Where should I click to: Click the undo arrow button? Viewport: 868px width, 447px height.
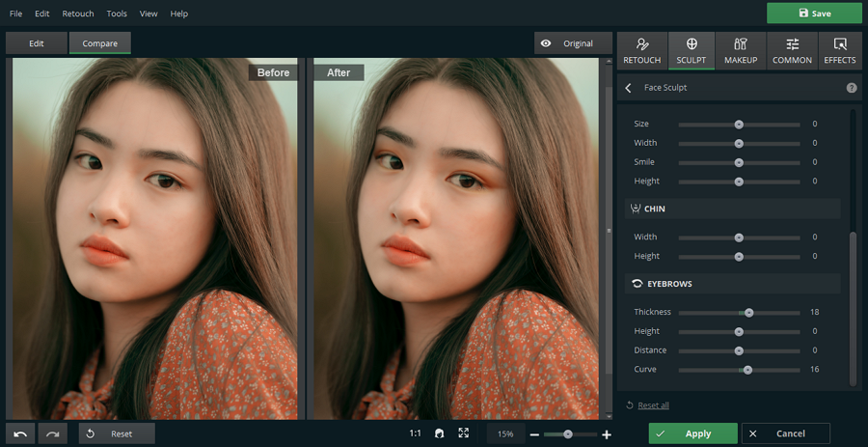[x=20, y=433]
